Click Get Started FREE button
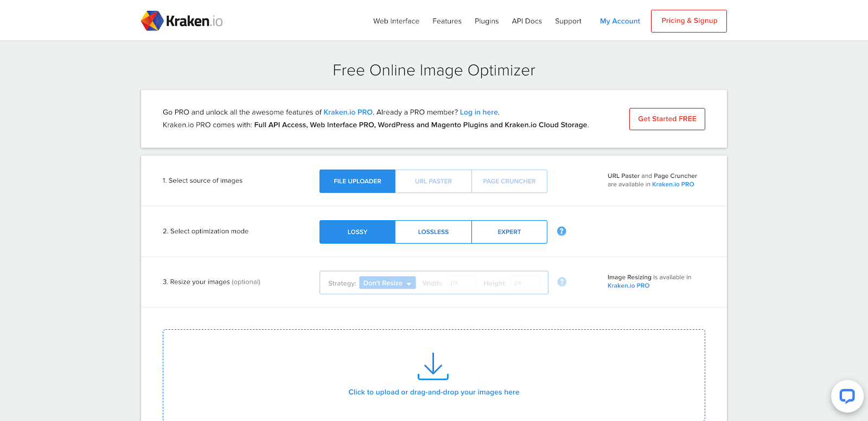 [667, 119]
